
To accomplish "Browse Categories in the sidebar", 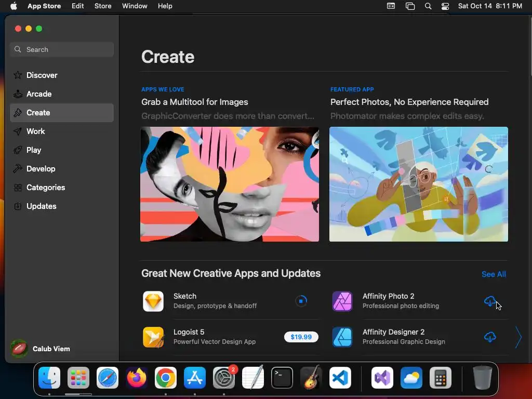I will [62, 187].
